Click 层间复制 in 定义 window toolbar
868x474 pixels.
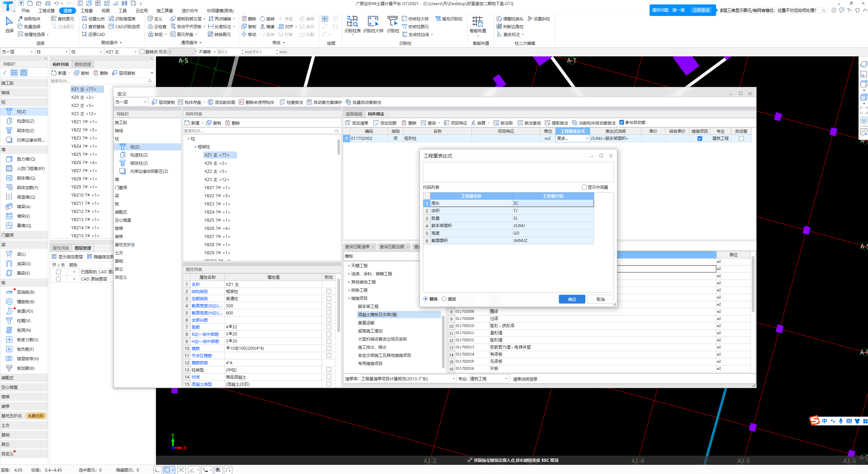click(163, 102)
